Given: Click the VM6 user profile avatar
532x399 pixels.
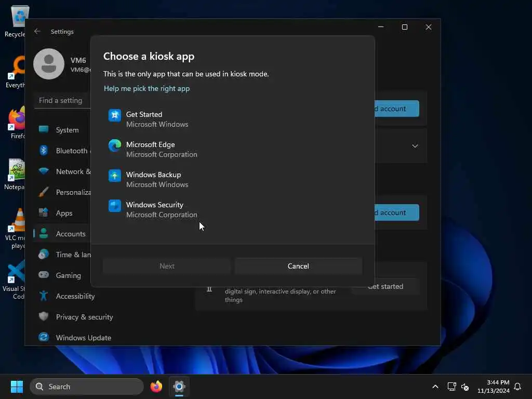Looking at the screenshot, I should click(49, 64).
